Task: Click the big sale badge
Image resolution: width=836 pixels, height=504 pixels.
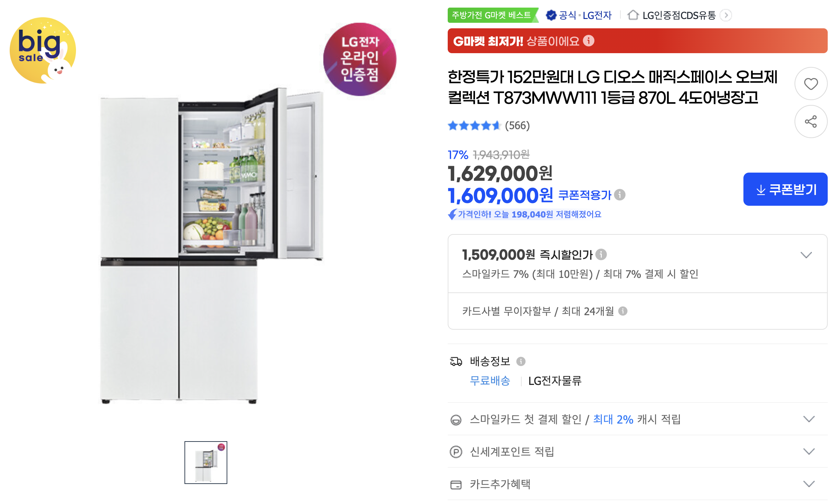Action: 43,50
